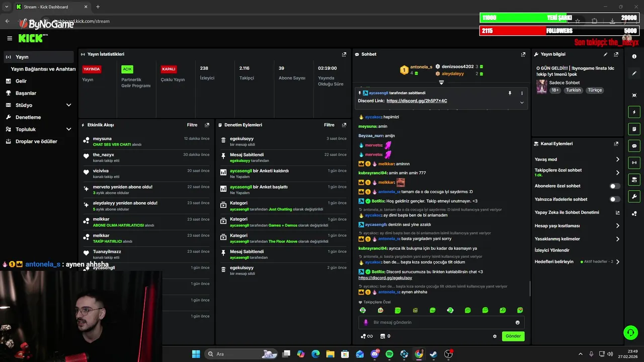Screen dimensions: 644x362
Task: Click the document icon in right sidebar
Action: (634, 129)
